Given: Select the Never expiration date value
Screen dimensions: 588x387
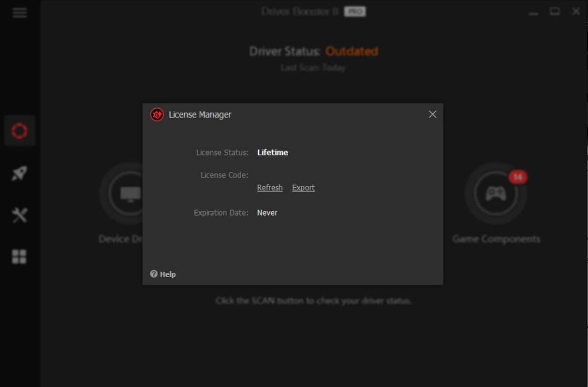Looking at the screenshot, I should coord(267,213).
